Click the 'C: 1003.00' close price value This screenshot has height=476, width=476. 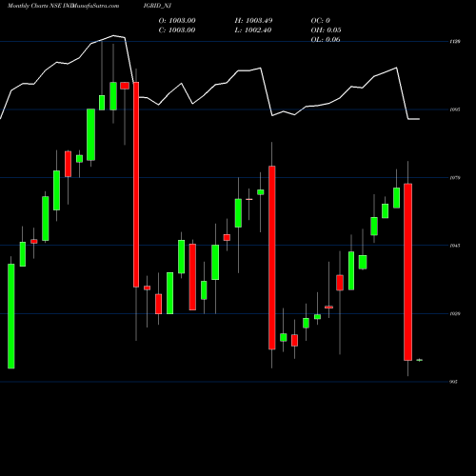pyautogui.click(x=177, y=30)
